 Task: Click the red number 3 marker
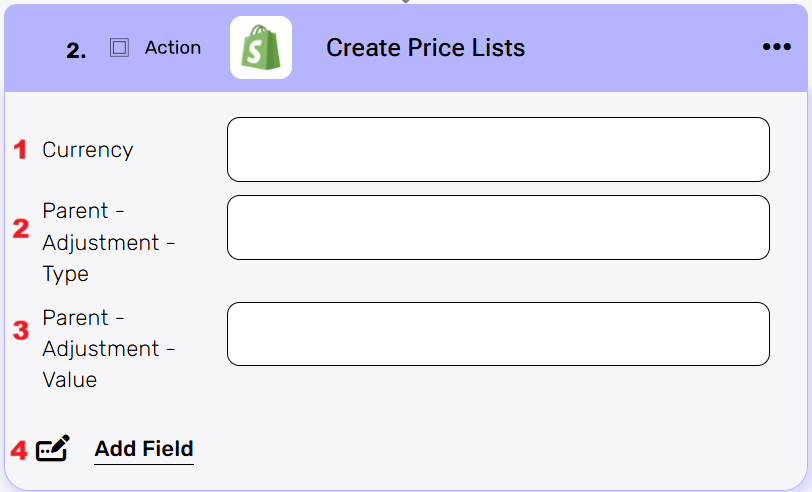tap(20, 331)
